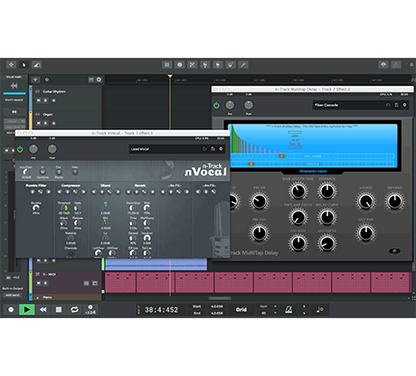Click the gear icon above the track list
This screenshot has width=416, height=376.
point(47,80)
